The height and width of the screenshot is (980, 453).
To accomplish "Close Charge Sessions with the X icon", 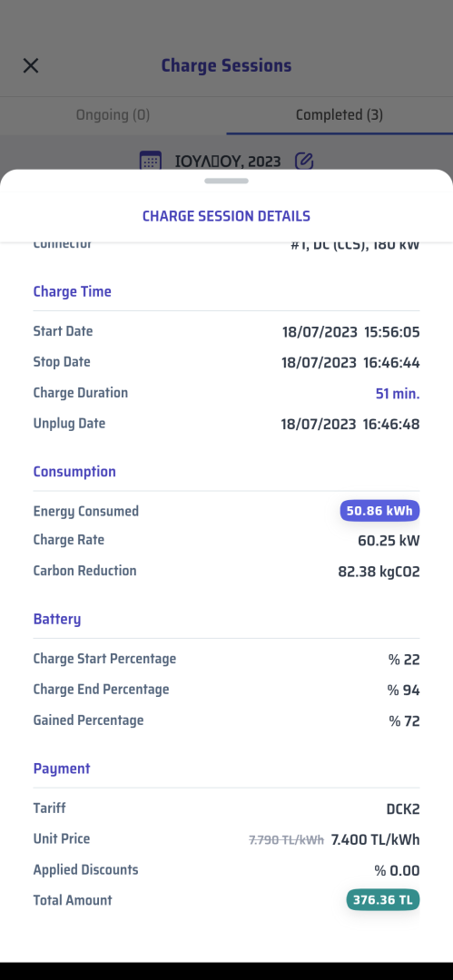I will 31,65.
